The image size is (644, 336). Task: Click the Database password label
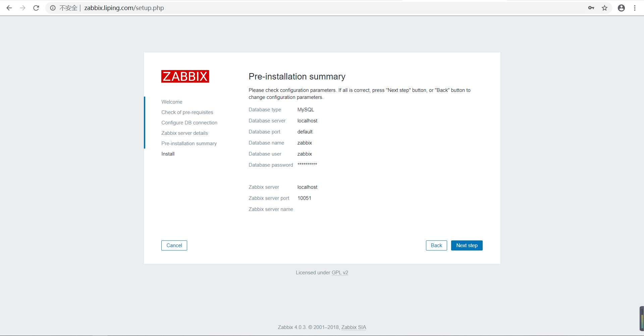pos(271,165)
